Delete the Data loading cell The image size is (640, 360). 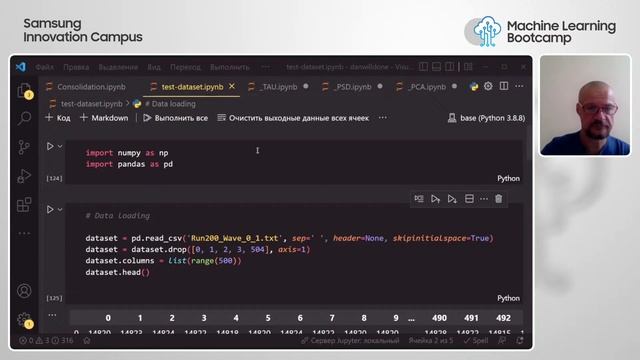498,199
